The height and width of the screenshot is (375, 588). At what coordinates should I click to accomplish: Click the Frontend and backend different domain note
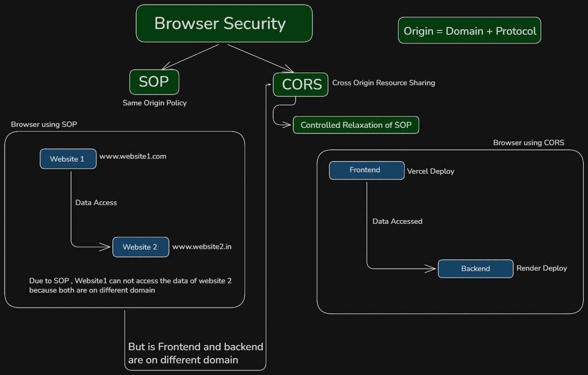tap(196, 353)
